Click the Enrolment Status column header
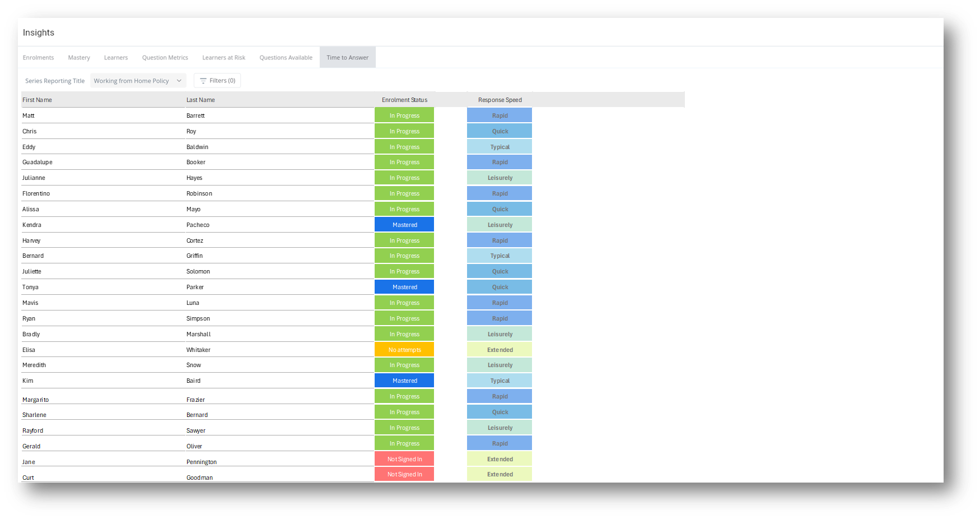The height and width of the screenshot is (519, 980). coord(404,100)
